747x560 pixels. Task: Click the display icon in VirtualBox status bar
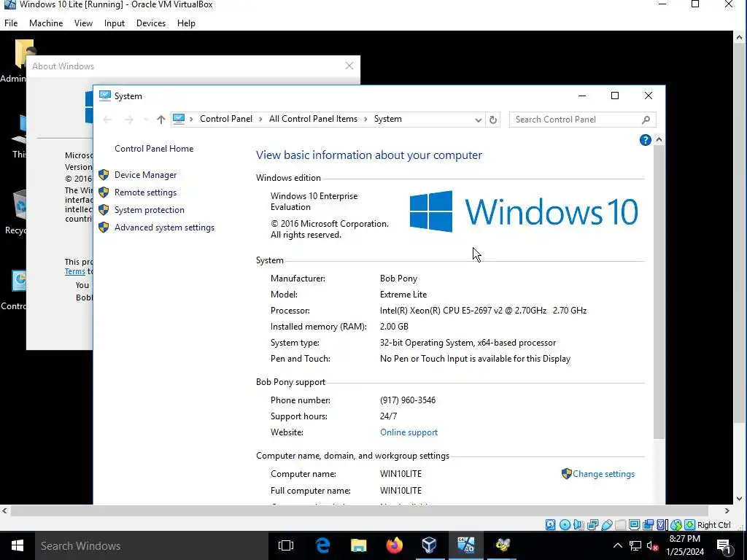[x=634, y=525]
